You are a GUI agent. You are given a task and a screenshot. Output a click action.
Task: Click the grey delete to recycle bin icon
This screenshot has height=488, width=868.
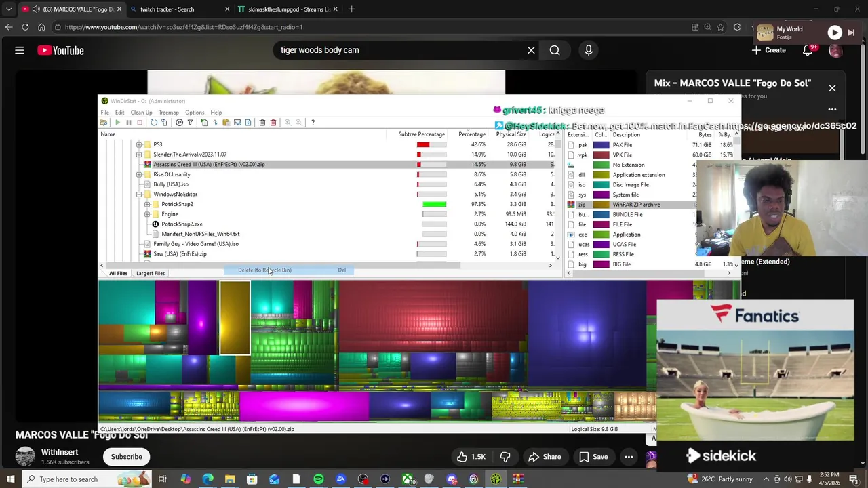coord(262,123)
